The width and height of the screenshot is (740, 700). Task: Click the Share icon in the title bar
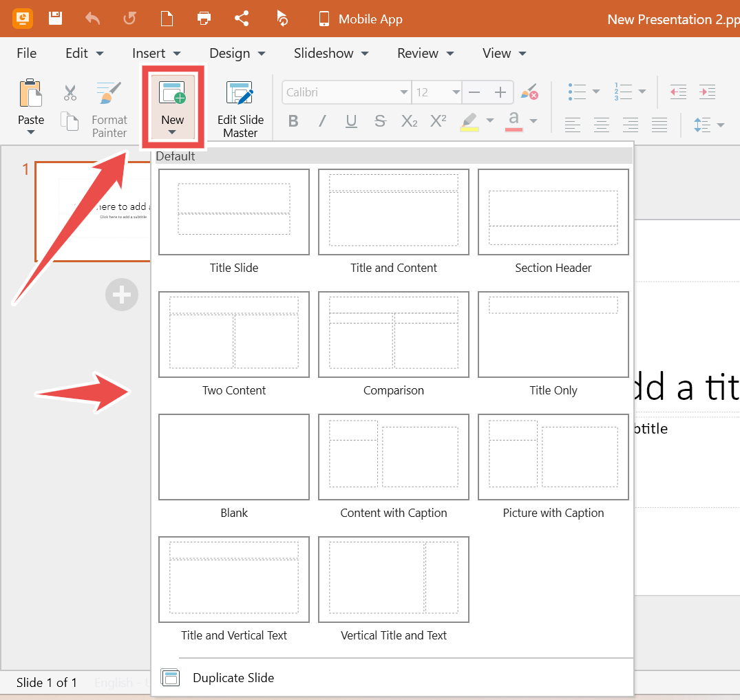pos(241,19)
